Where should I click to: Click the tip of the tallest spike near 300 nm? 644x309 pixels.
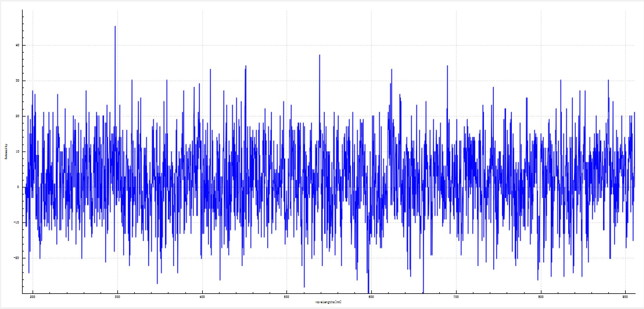coord(115,26)
